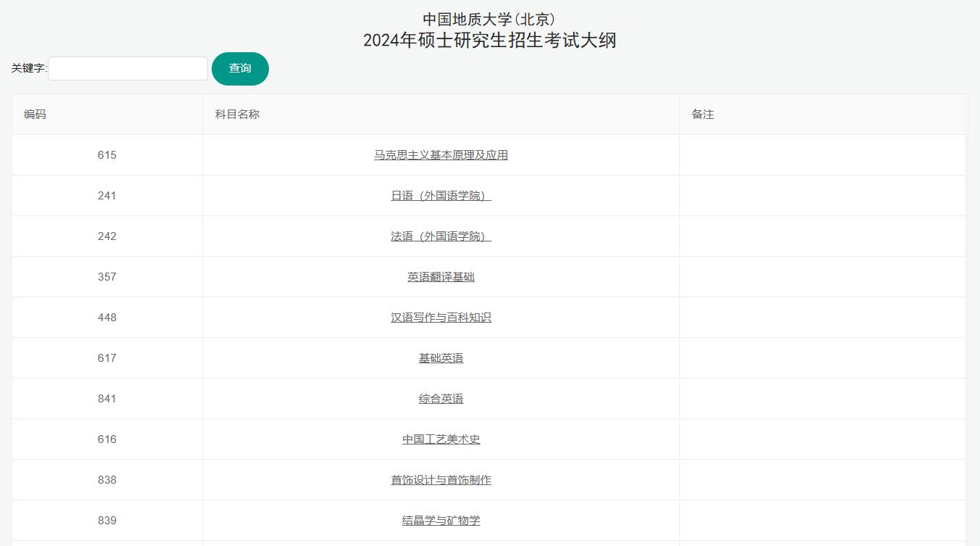
Task: Click the 备注 column header
Action: coord(823,115)
